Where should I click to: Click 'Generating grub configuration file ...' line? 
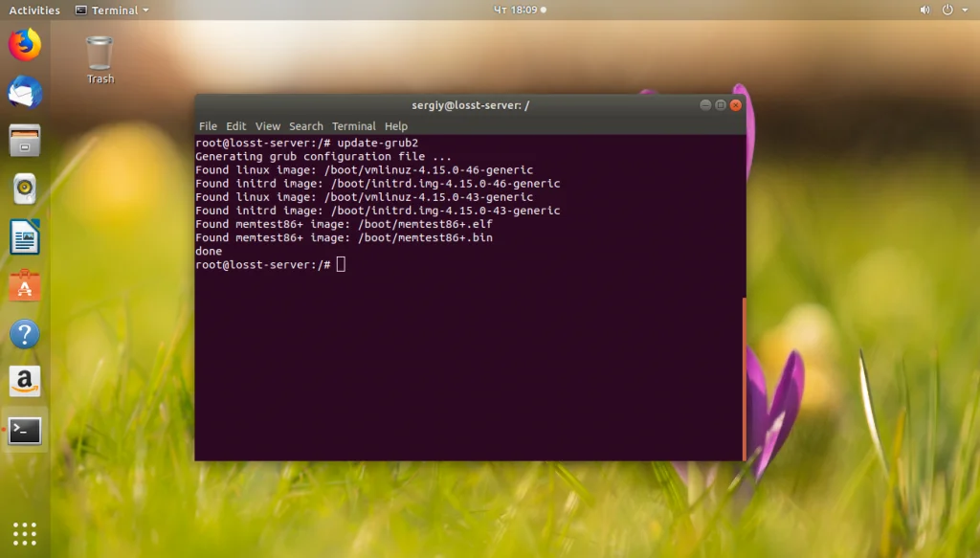point(323,156)
